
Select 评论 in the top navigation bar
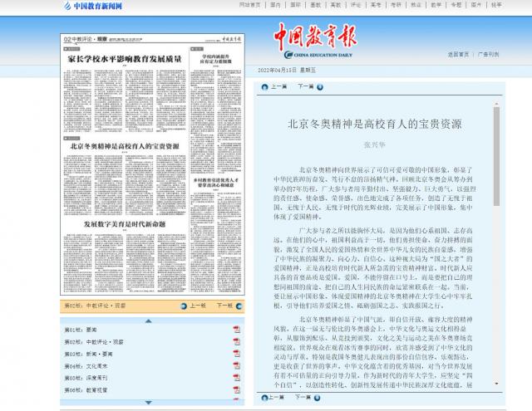pos(356,5)
